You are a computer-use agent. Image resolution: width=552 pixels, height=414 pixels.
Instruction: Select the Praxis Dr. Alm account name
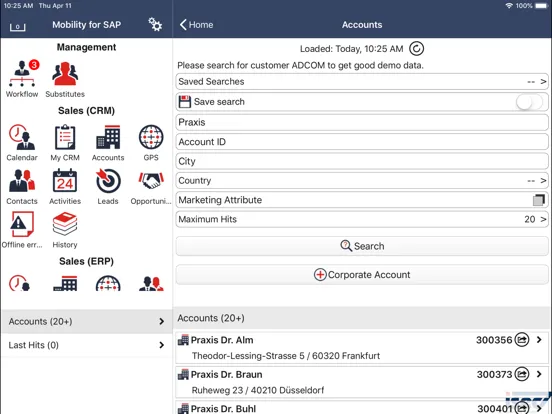click(x=222, y=340)
